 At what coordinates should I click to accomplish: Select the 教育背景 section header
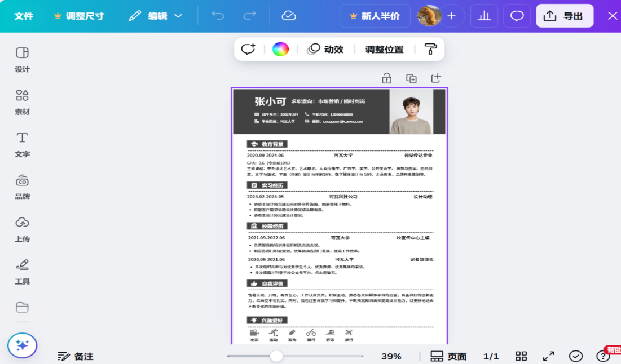click(x=267, y=144)
